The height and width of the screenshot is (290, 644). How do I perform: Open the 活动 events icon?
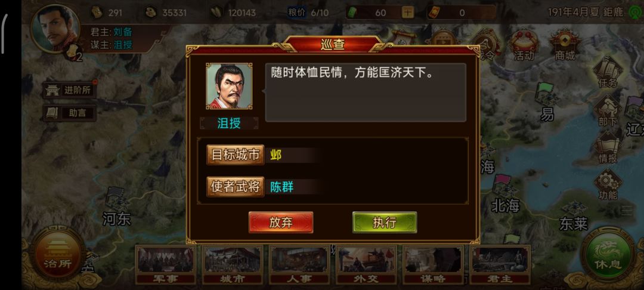524,45
